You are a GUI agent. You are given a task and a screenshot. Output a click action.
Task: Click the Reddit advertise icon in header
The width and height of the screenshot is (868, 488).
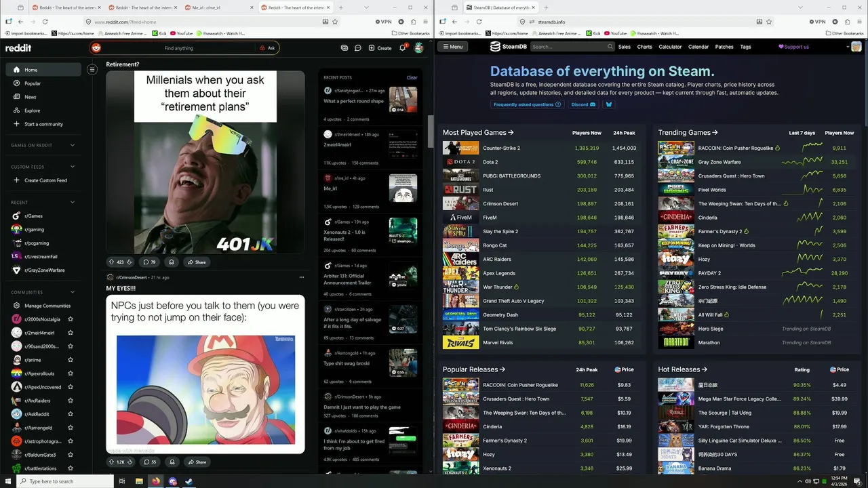pos(344,48)
